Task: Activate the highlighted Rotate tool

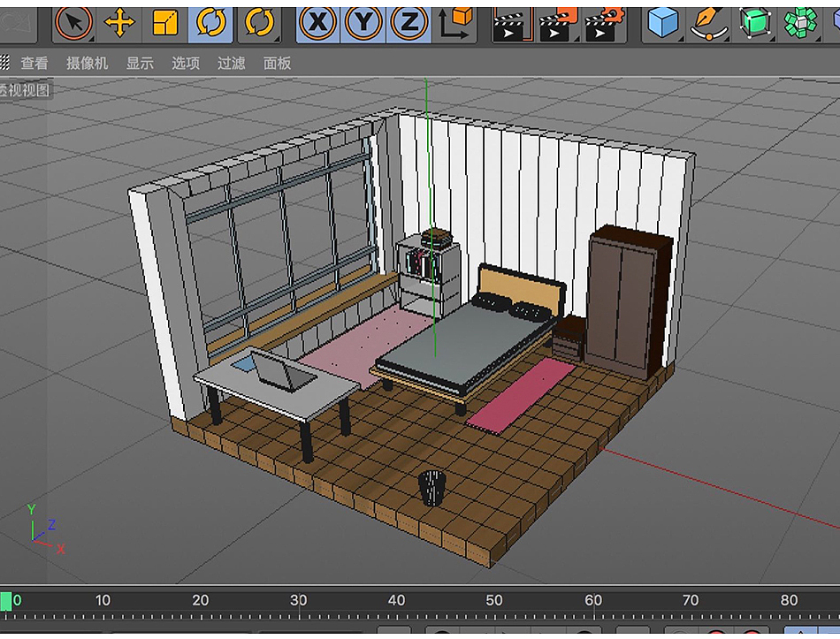Action: (x=210, y=23)
